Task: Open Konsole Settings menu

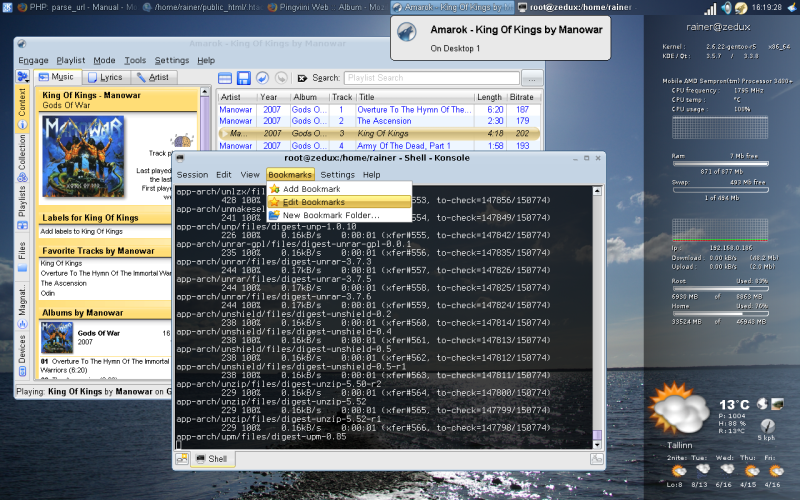Action: (x=337, y=174)
